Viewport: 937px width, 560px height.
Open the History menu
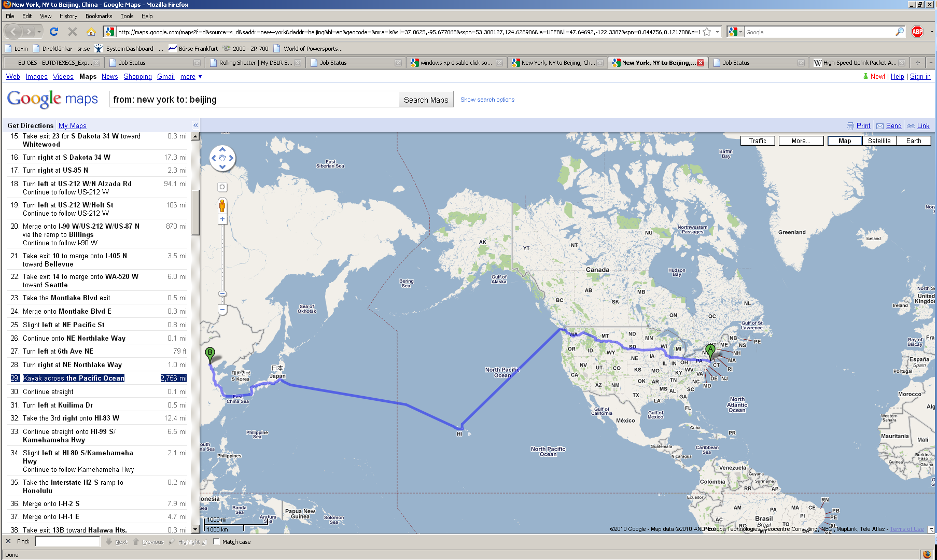[x=68, y=16]
